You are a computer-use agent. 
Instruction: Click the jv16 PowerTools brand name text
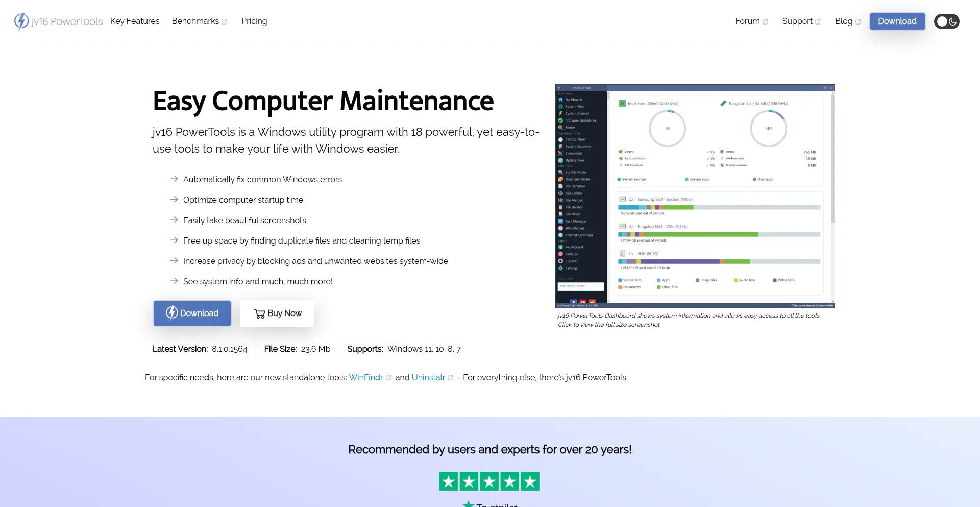point(67,21)
